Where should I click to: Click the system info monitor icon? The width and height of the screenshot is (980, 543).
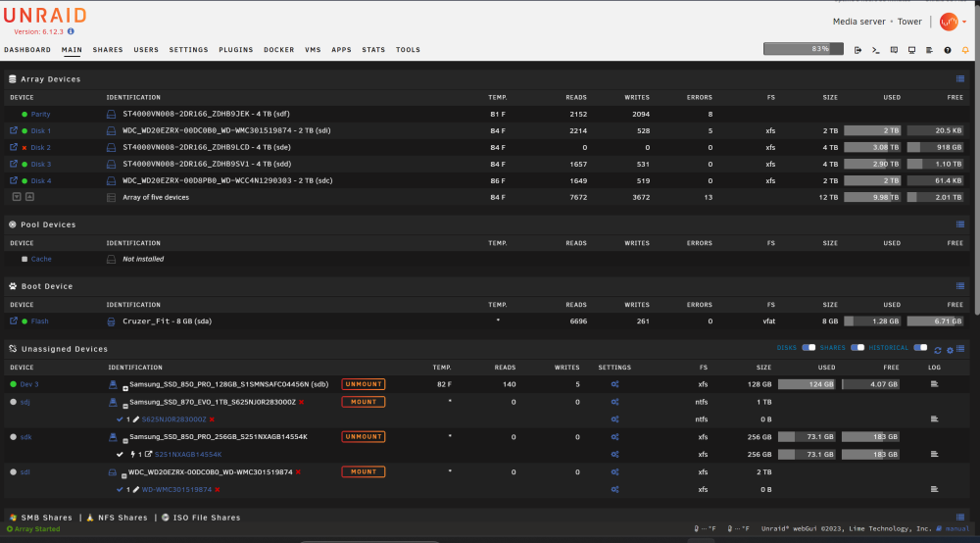pos(911,50)
